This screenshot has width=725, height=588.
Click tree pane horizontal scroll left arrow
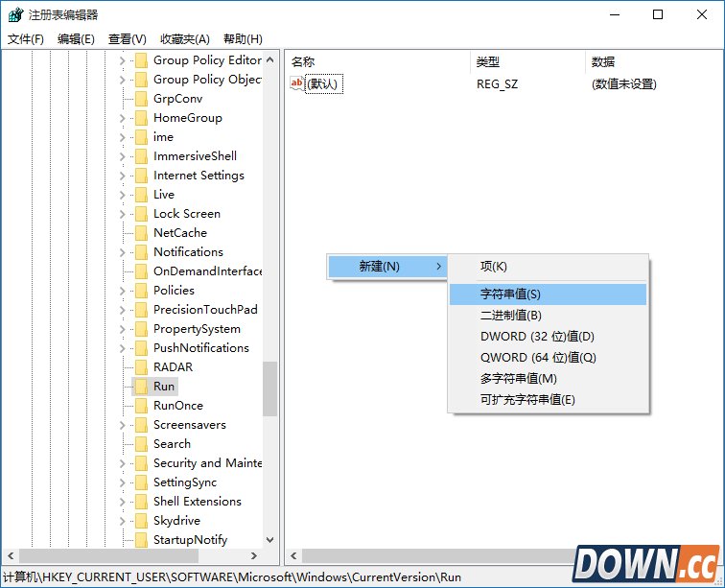point(12,555)
